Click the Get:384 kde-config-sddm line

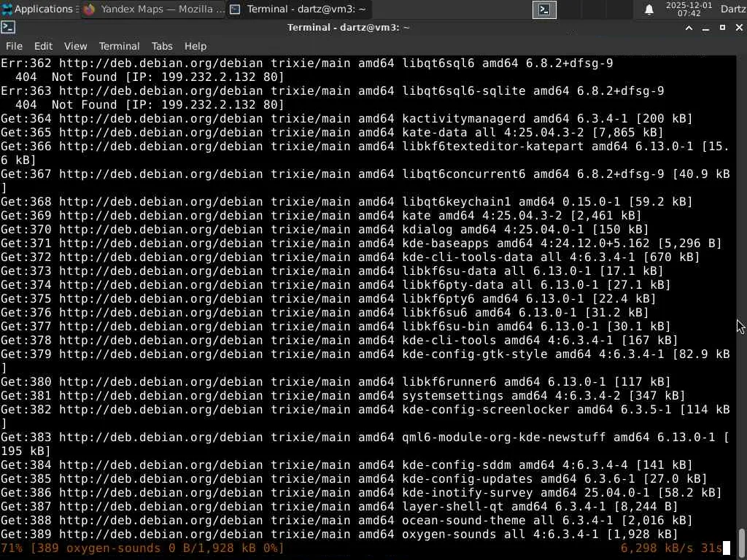(347, 464)
